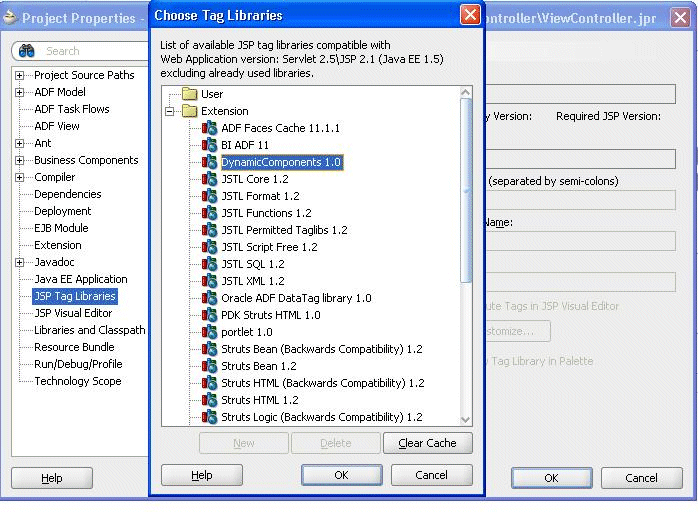Collapse the Extension folder node

(x=170, y=111)
